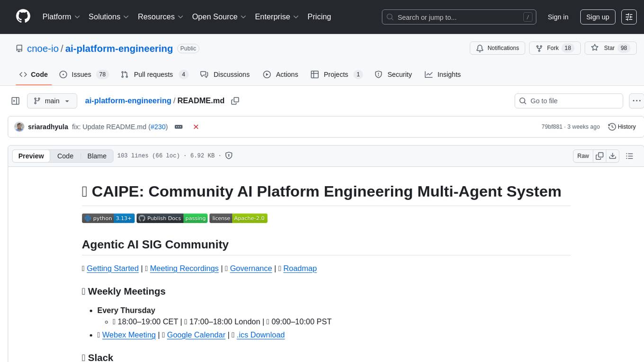The image size is (644, 362).
Task: Expand the Platform menu
Action: (x=61, y=17)
